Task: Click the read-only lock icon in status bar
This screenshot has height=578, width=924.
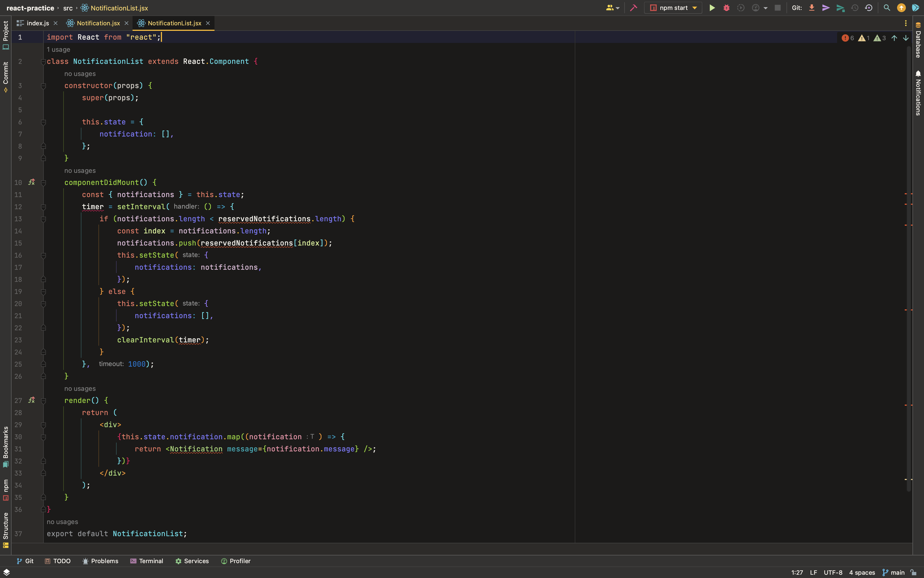Action: click(x=913, y=572)
